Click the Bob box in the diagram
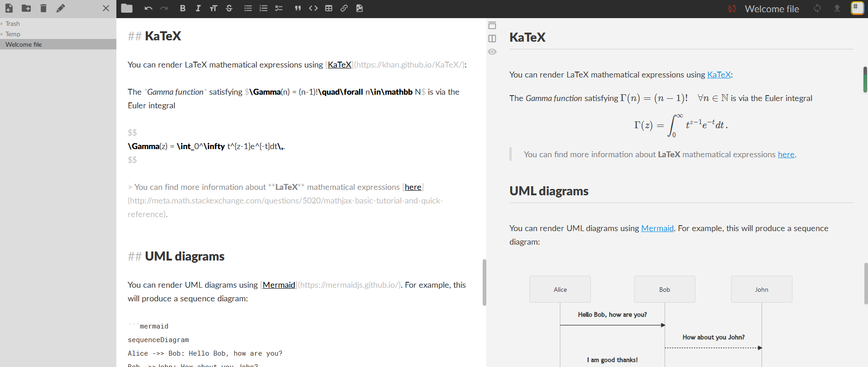868x367 pixels. 665,289
